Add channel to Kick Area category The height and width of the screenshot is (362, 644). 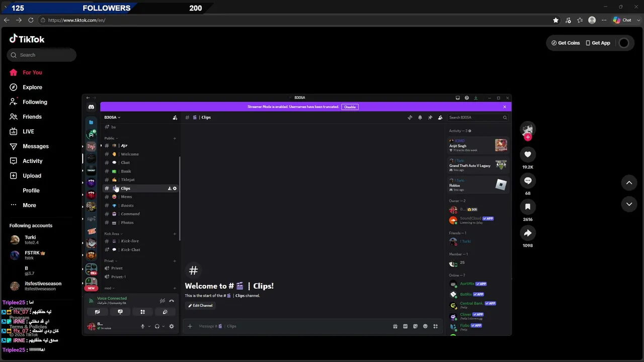pyautogui.click(x=175, y=234)
